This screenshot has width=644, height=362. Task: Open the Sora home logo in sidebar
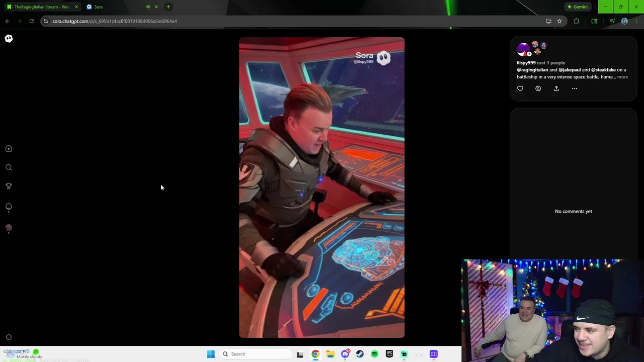click(9, 39)
